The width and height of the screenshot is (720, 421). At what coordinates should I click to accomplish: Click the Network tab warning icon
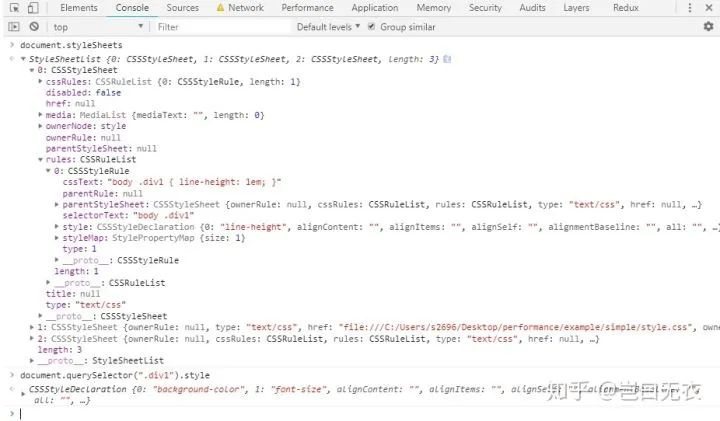coord(220,8)
